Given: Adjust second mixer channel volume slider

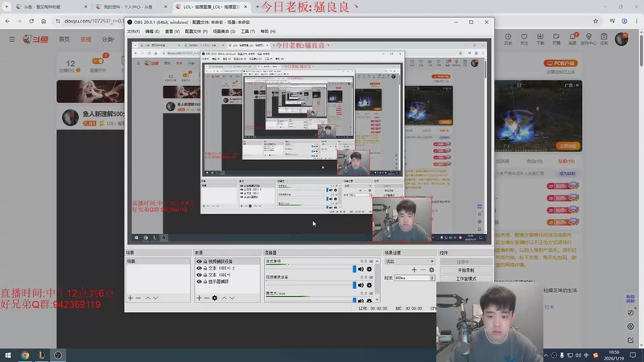Looking at the screenshot, I should [354, 286].
